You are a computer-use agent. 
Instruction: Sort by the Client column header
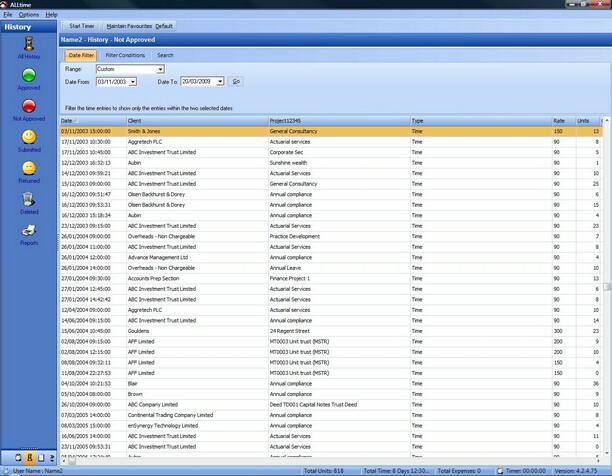[197, 121]
